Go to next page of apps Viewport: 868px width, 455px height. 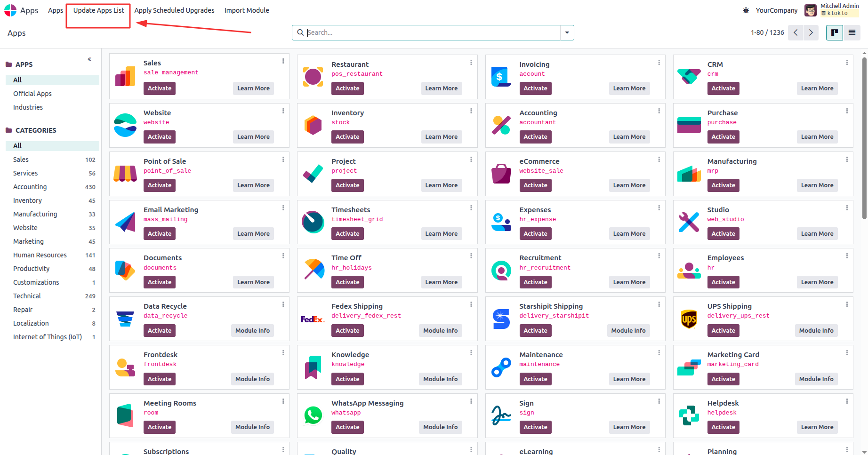tap(811, 32)
